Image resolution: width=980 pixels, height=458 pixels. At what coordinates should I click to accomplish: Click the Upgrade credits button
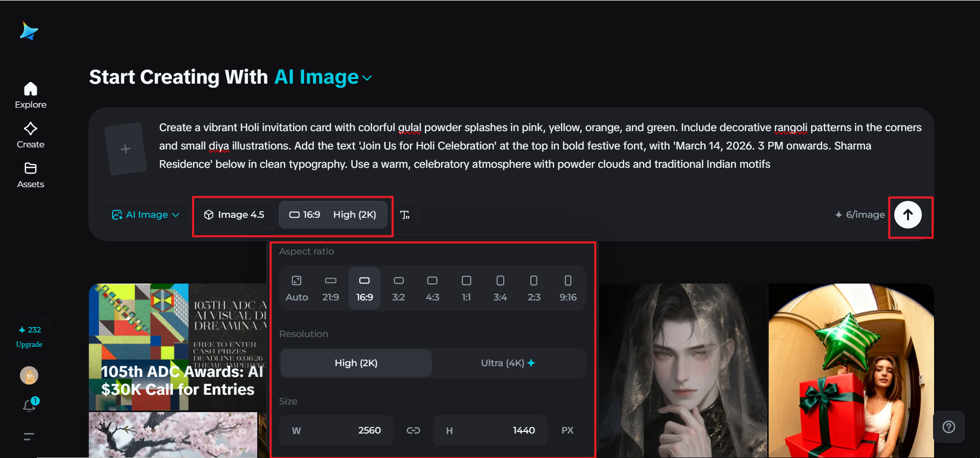coord(29,337)
